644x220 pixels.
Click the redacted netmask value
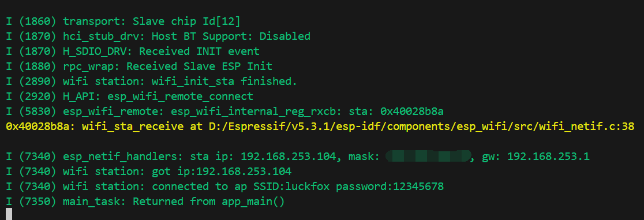[428, 156]
